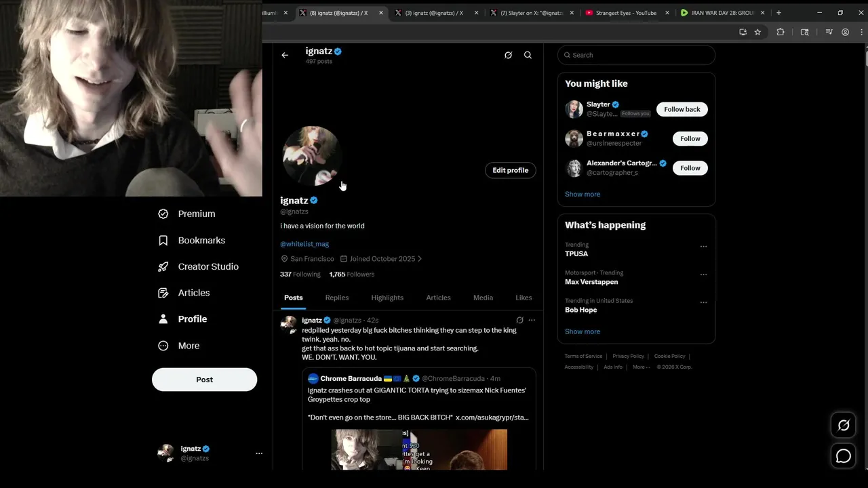Follow Alexander's Cartographer account
Image resolution: width=868 pixels, height=488 pixels.
[690, 168]
